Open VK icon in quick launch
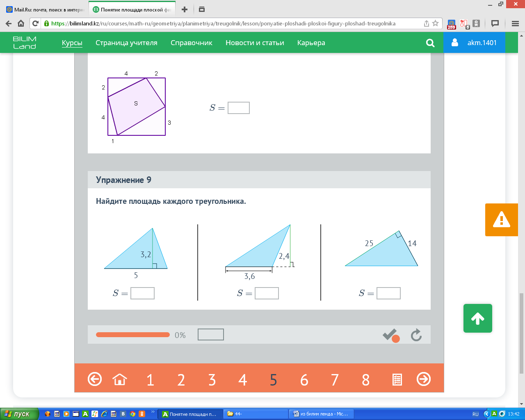The height and width of the screenshot is (420, 525). (x=123, y=414)
